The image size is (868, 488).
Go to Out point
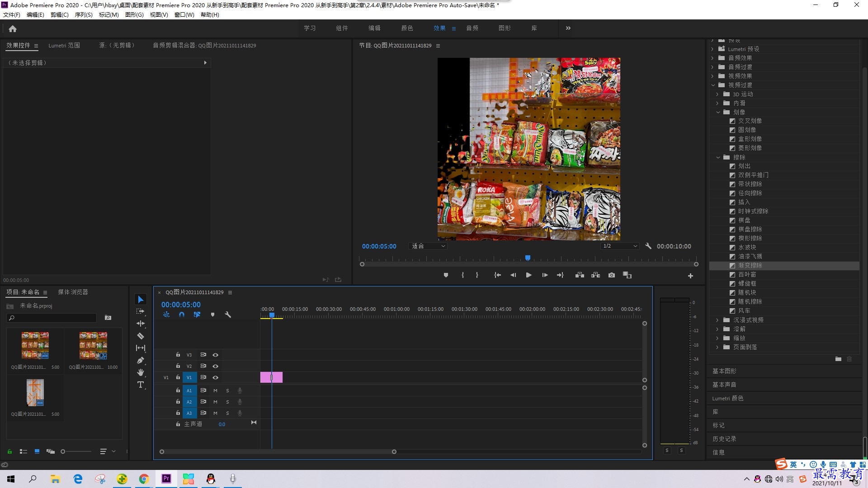[x=560, y=275]
